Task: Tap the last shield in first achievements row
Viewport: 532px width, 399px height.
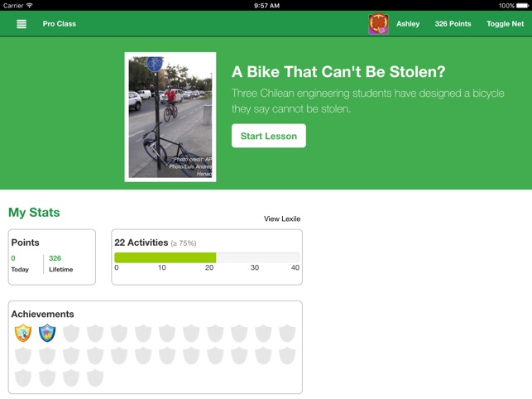Action: (x=287, y=333)
